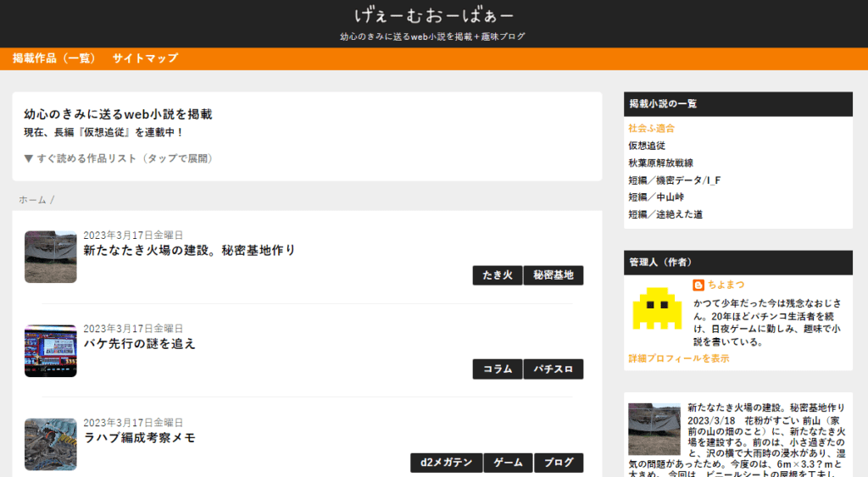Click the ゲーム tag button
Screen dimensions: 868x477
[x=508, y=463]
